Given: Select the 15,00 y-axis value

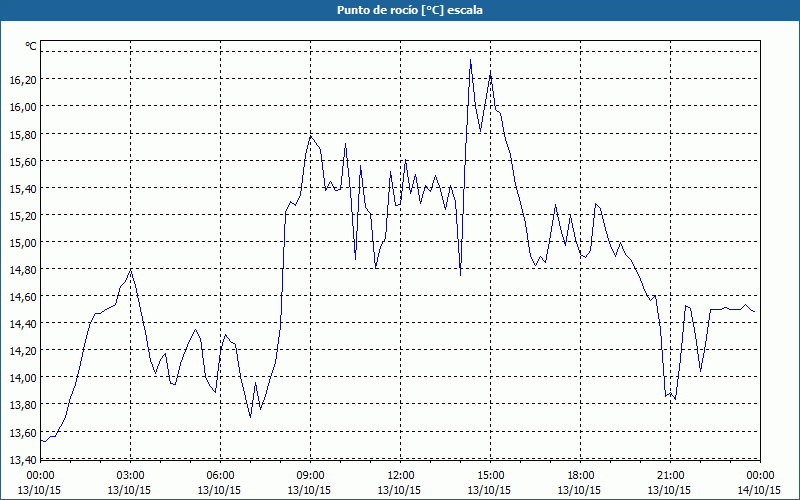Looking at the screenshot, I should pos(23,242).
